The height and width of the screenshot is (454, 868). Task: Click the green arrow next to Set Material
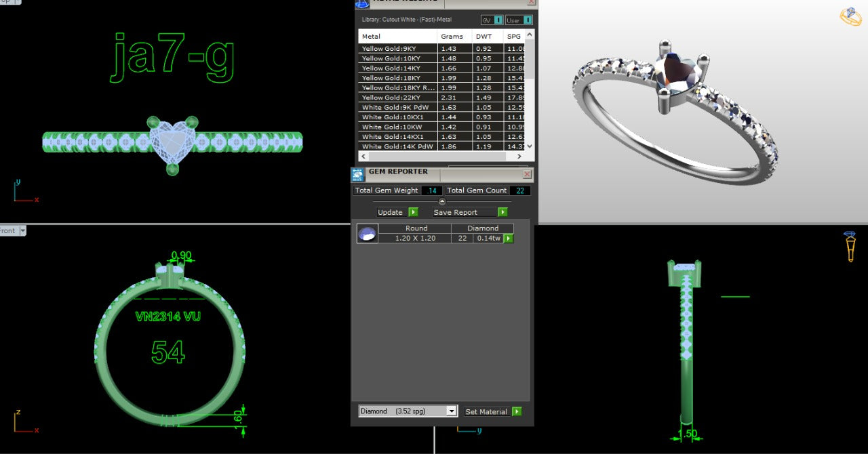517,411
